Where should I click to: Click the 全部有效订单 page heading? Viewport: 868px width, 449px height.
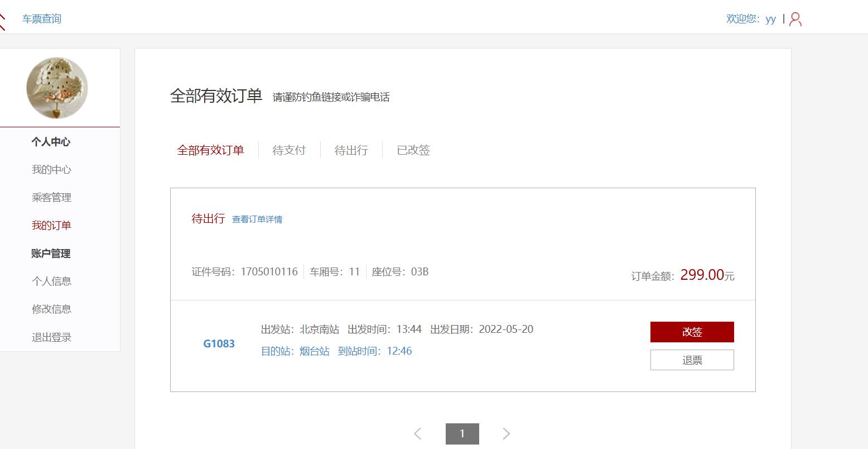(216, 96)
